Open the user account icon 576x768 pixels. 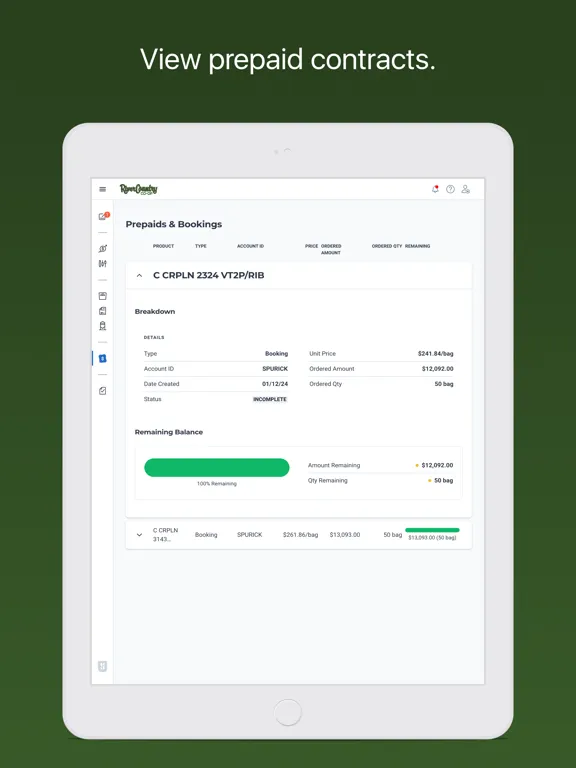pyautogui.click(x=466, y=189)
